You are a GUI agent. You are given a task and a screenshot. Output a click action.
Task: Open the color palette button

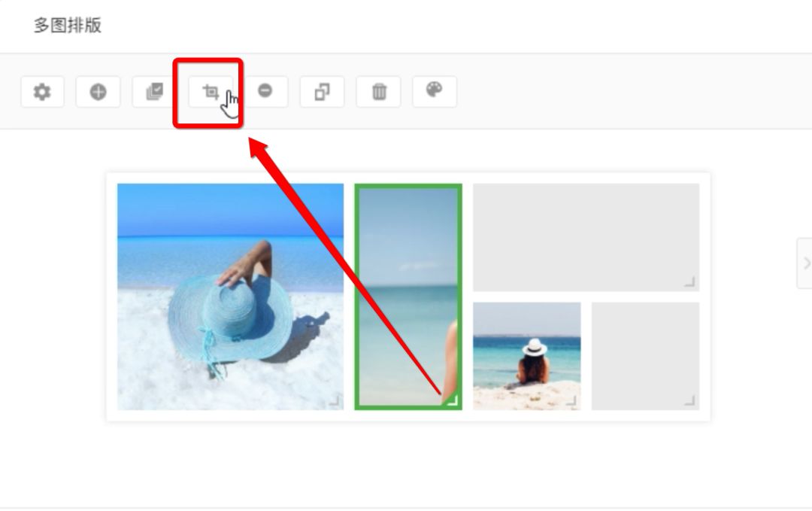(435, 92)
